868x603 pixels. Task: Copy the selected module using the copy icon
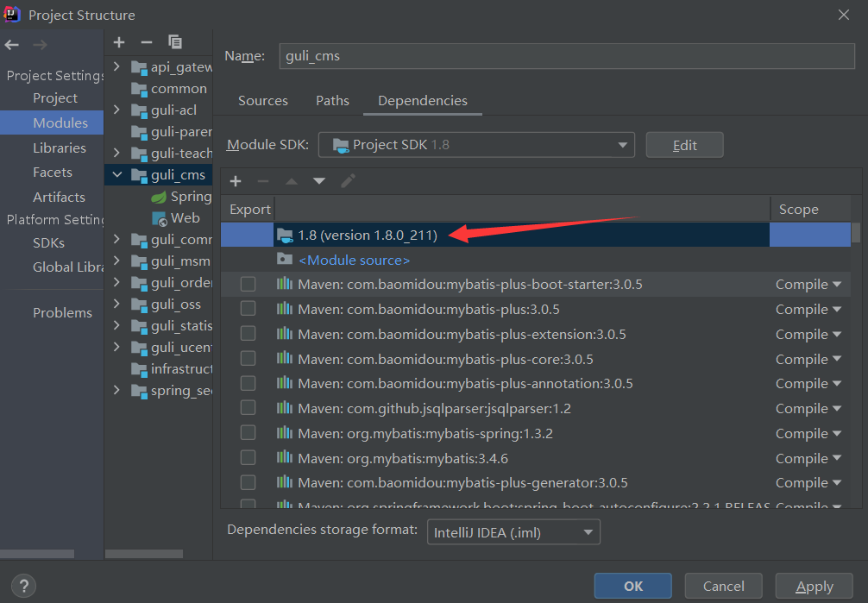click(x=175, y=42)
